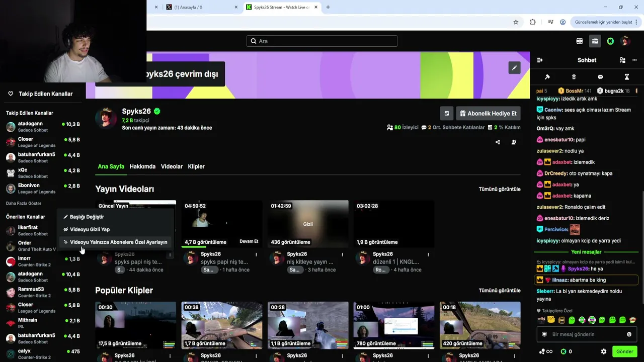Open the chat users list icon
The width and height of the screenshot is (644, 362).
click(x=622, y=60)
